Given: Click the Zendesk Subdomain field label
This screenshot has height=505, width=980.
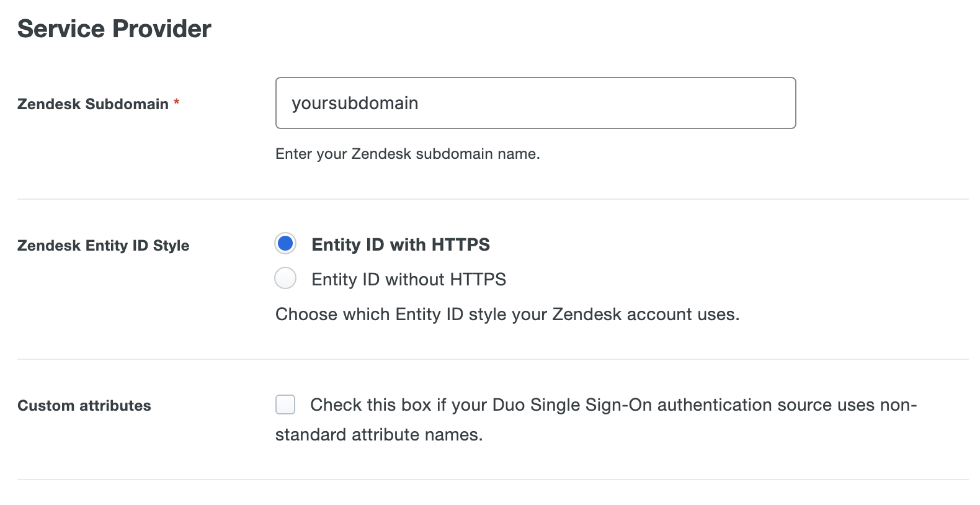Looking at the screenshot, I should pos(92,104).
